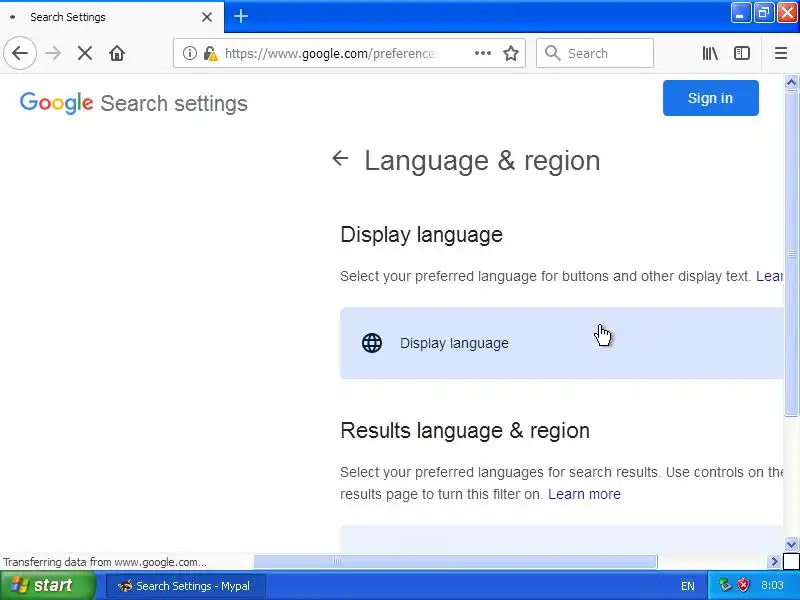800x600 pixels.
Task: Toggle the sidebar view icon
Action: pos(741,53)
